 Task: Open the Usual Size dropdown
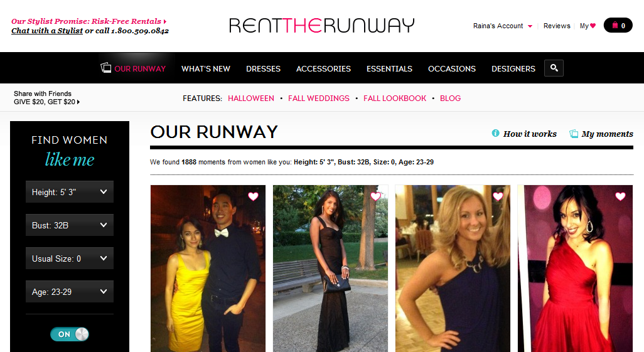click(70, 259)
